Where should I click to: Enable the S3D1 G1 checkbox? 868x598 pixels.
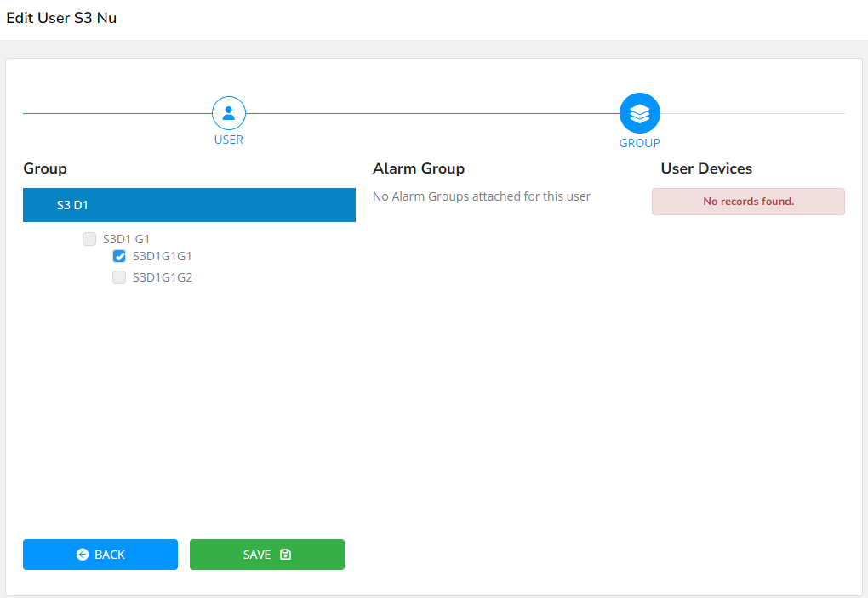tap(89, 239)
